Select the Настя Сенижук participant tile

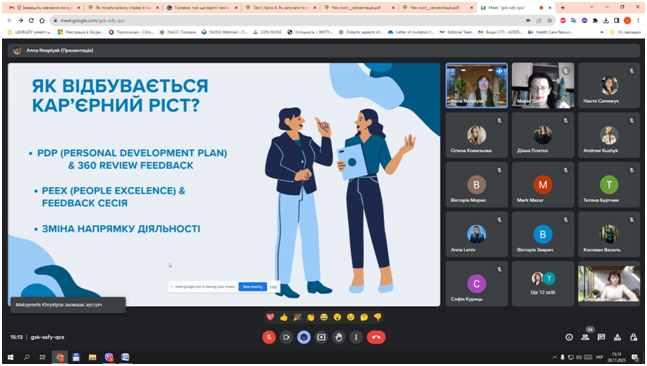[609, 86]
